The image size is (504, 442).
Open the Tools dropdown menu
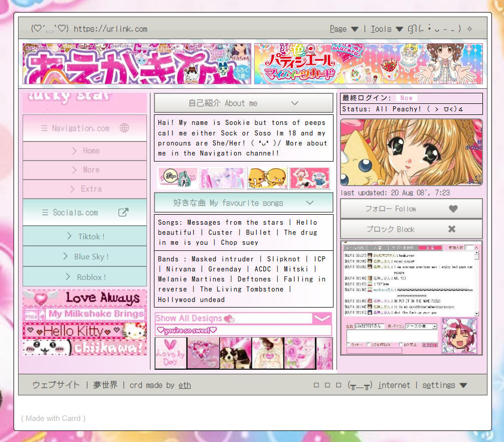(387, 29)
